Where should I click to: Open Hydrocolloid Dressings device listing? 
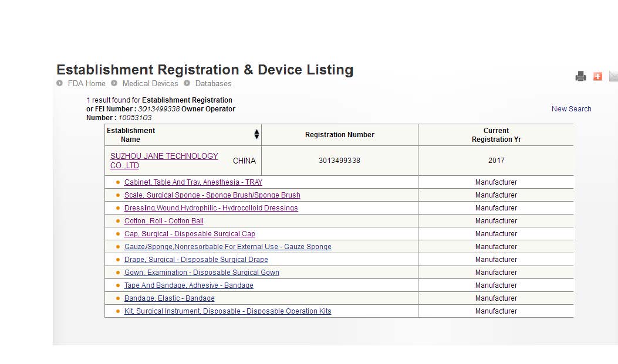pyautogui.click(x=211, y=208)
